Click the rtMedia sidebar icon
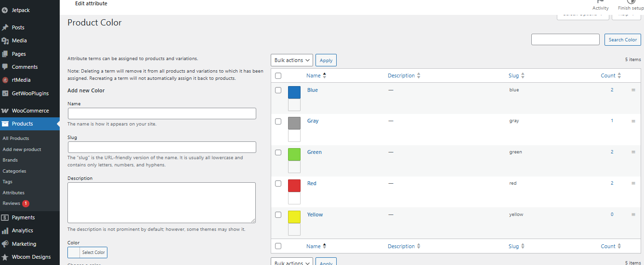 point(5,80)
